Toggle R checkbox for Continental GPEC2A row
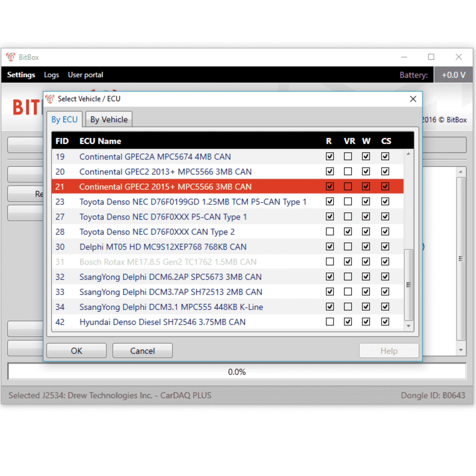This screenshot has width=476, height=476. coord(330,156)
